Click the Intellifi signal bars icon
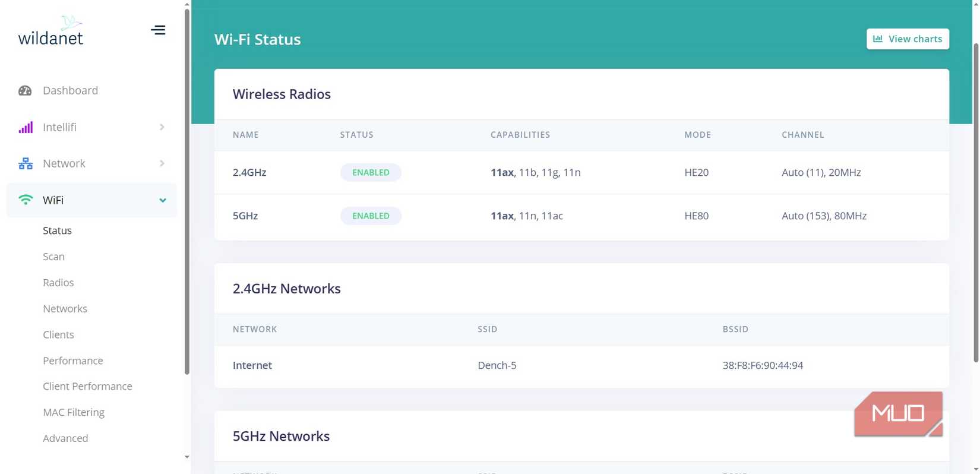Screen dimensions: 980x474 coord(26,127)
